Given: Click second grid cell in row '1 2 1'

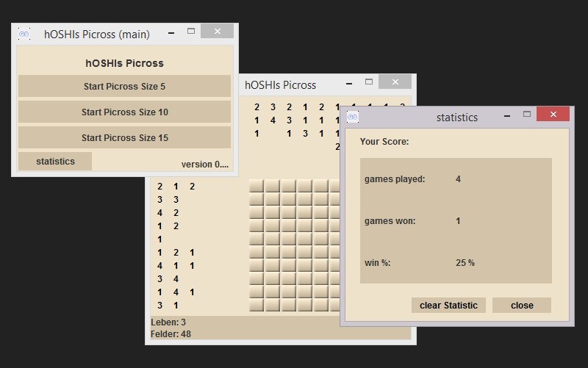Looking at the screenshot, I should [273, 252].
